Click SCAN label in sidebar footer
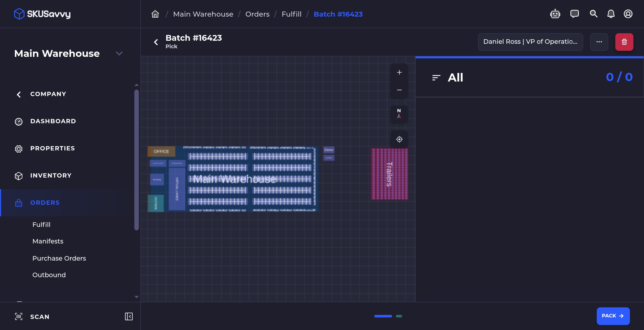This screenshot has height=330, width=644. click(40, 317)
